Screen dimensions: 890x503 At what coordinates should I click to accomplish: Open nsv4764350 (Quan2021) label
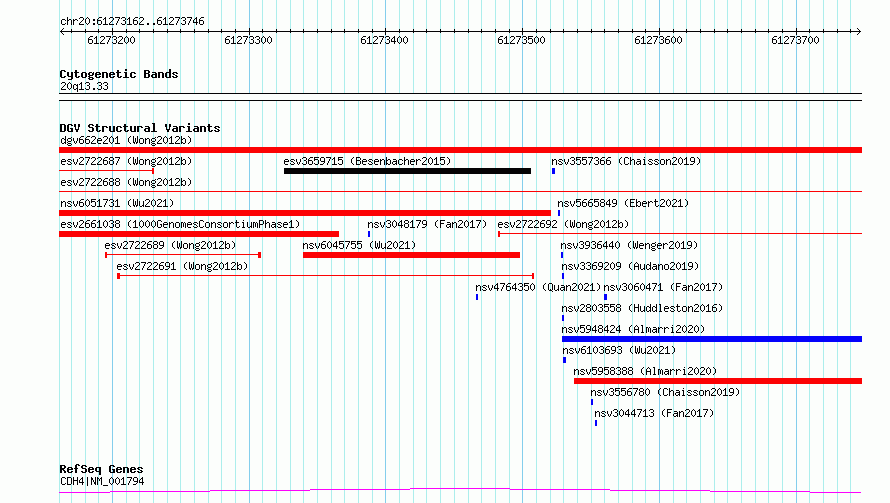(x=538, y=287)
